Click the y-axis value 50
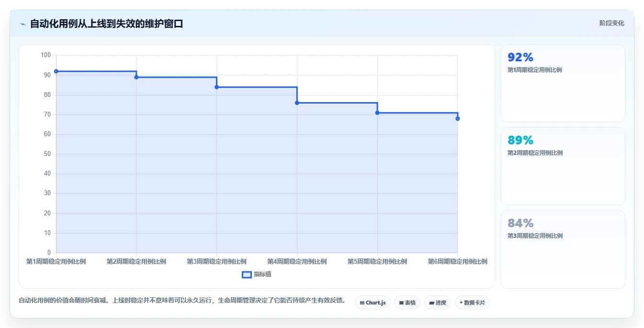 [47, 154]
